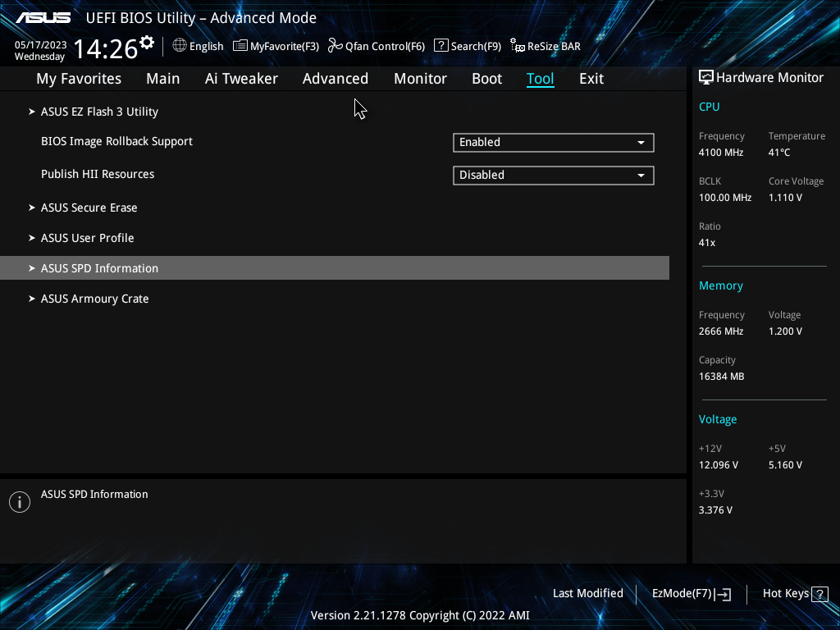
Task: Click the BCLK value 100.00 MHz
Action: pos(725,197)
